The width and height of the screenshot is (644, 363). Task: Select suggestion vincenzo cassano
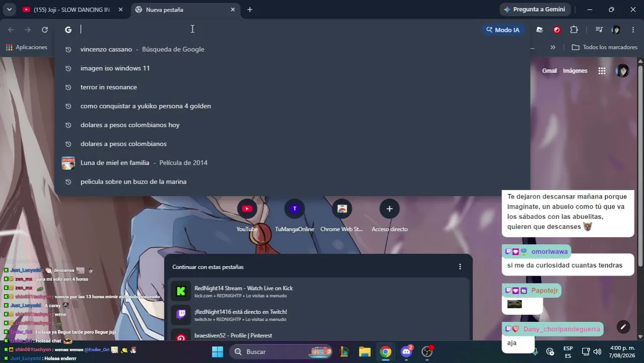pyautogui.click(x=292, y=49)
